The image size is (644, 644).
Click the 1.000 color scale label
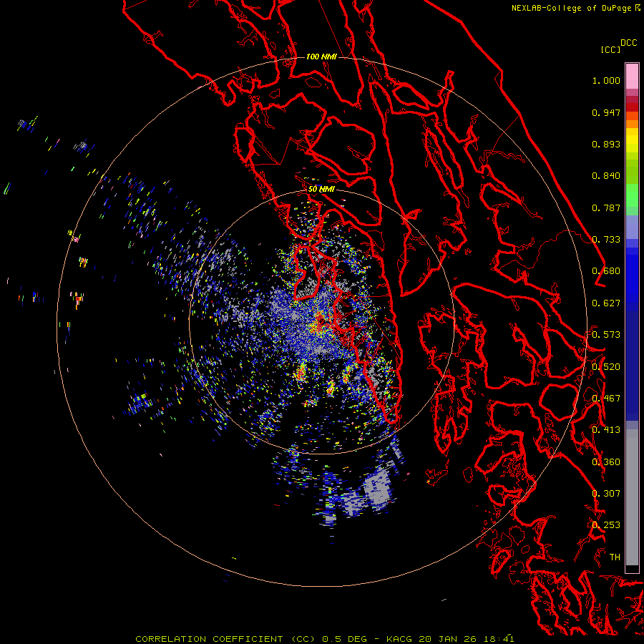tap(606, 80)
